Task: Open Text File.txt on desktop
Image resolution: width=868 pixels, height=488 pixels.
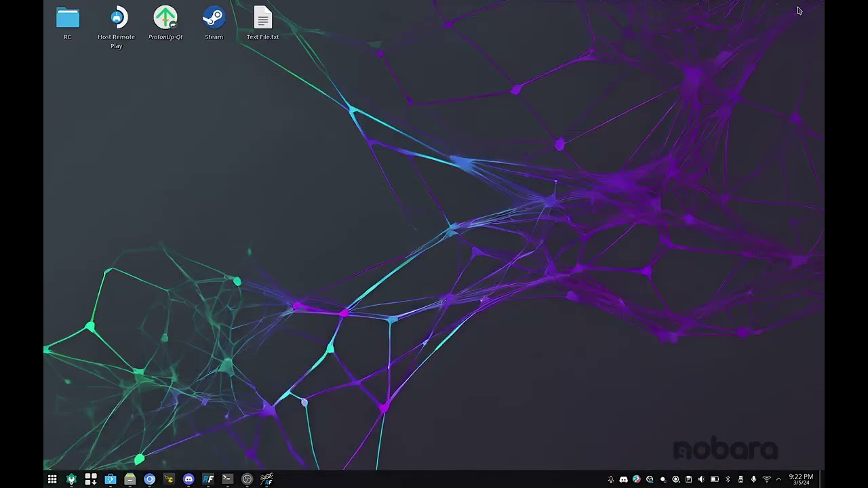Action: click(x=262, y=23)
